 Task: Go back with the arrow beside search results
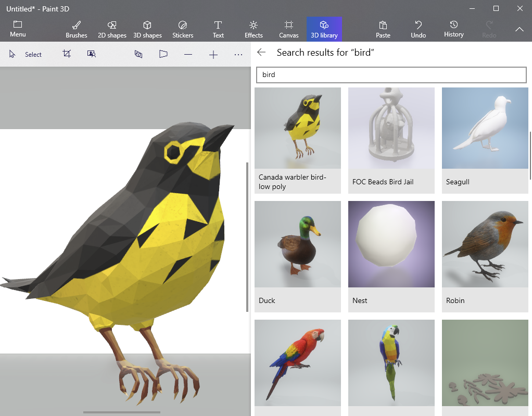[261, 52]
